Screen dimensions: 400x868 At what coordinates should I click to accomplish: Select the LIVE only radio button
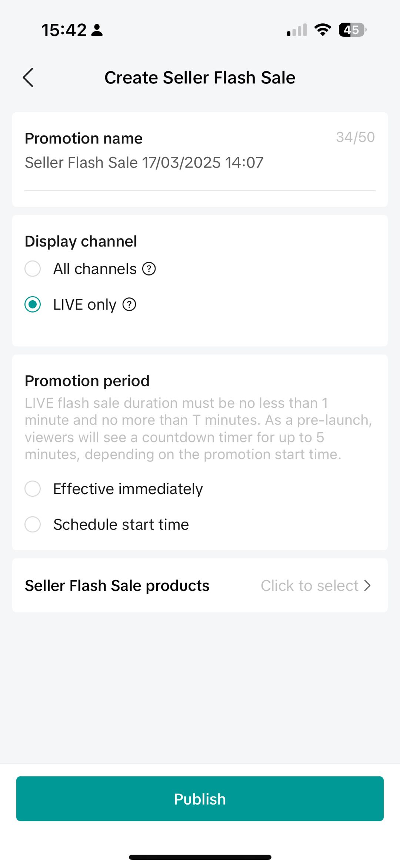[33, 304]
